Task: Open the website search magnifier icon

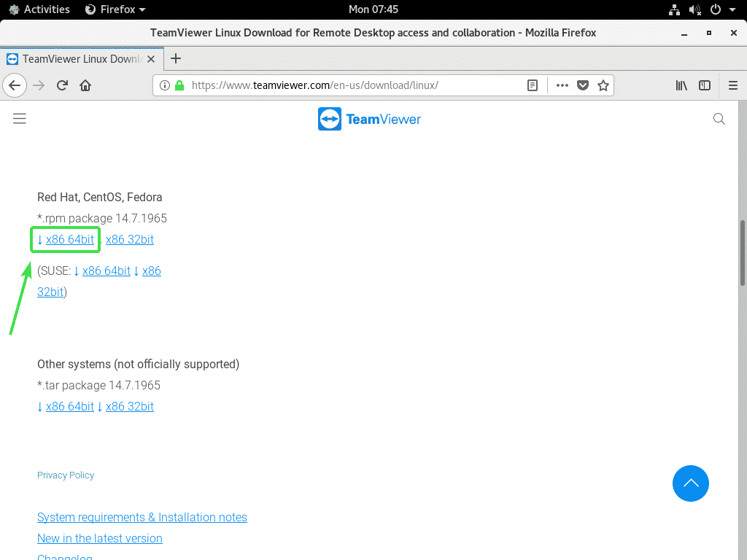Action: [x=719, y=119]
